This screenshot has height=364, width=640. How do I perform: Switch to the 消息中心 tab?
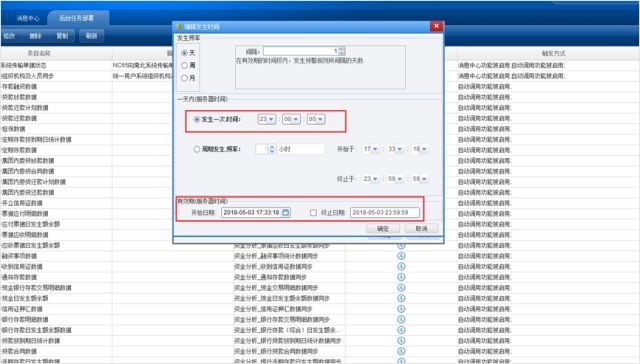click(x=28, y=18)
